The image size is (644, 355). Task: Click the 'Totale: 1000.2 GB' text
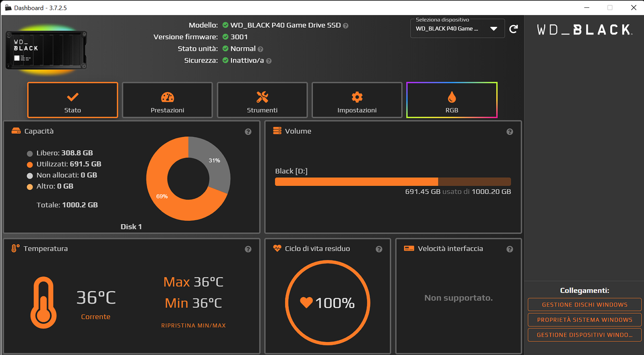tap(67, 205)
